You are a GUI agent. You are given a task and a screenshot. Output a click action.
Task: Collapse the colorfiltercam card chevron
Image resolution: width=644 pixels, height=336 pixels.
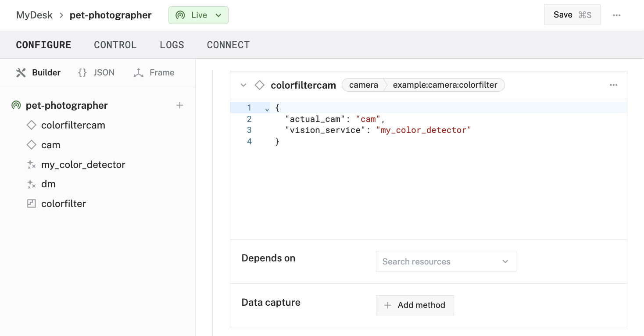point(243,85)
